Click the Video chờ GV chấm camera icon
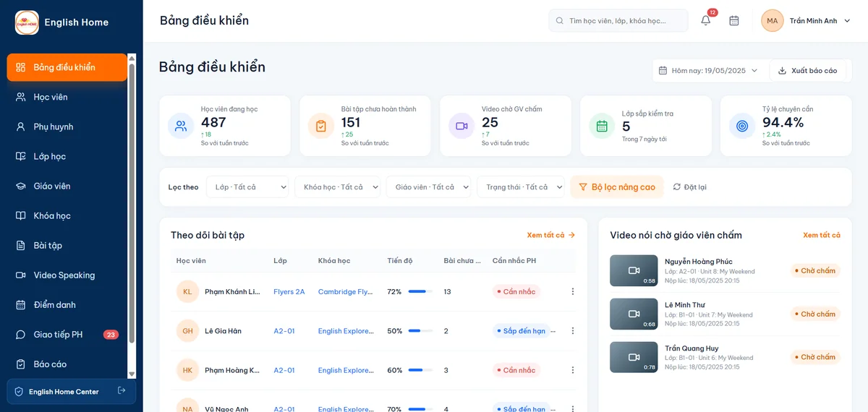The image size is (868, 412). tap(461, 126)
